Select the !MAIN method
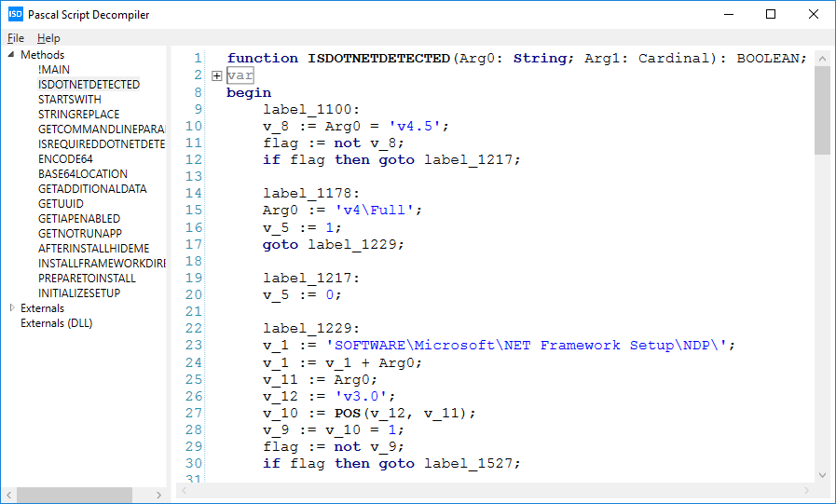 (x=53, y=70)
